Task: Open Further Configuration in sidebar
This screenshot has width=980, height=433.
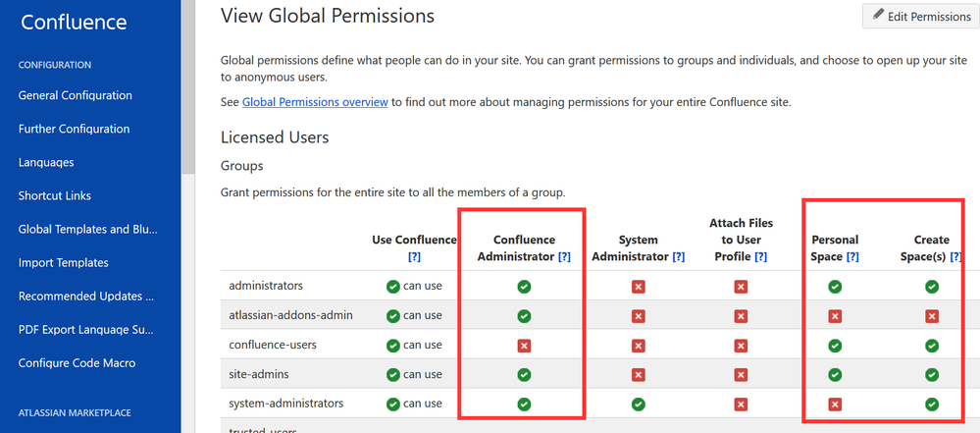Action: pyautogui.click(x=74, y=129)
